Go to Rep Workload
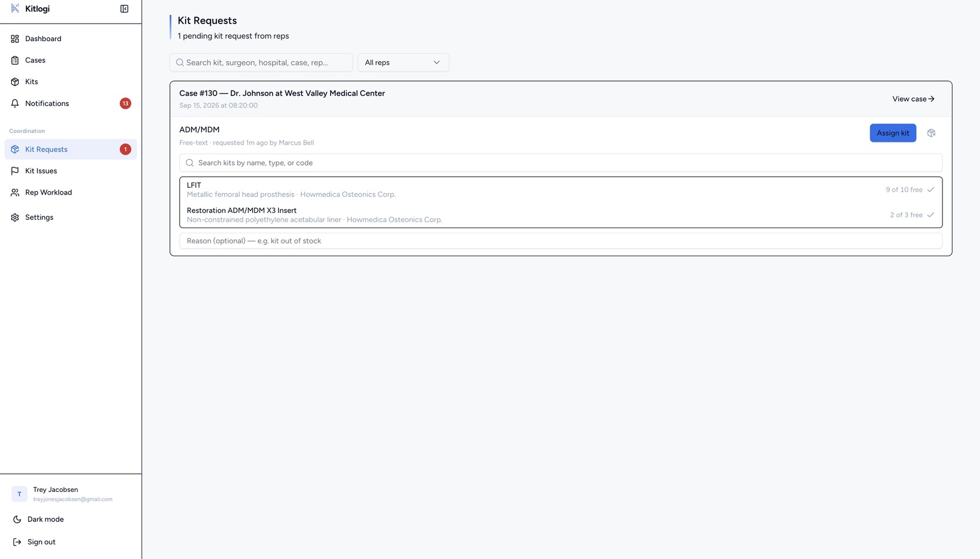The width and height of the screenshot is (980, 559). click(x=71, y=192)
